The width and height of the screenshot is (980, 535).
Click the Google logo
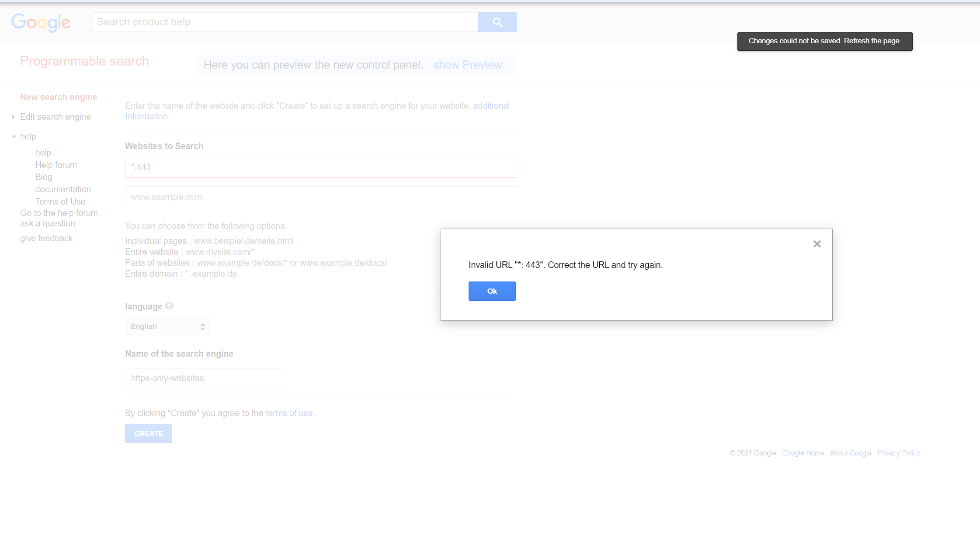[x=41, y=22]
